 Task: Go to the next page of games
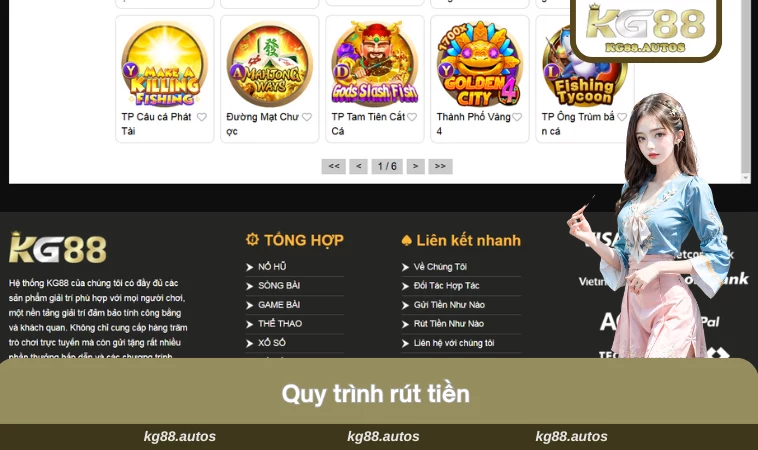click(415, 166)
